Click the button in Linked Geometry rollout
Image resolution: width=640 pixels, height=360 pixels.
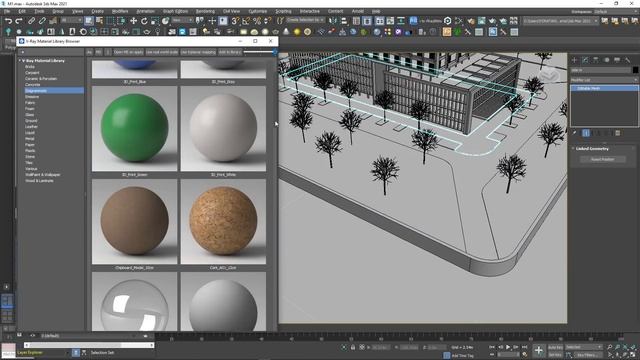pyautogui.click(x=602, y=159)
